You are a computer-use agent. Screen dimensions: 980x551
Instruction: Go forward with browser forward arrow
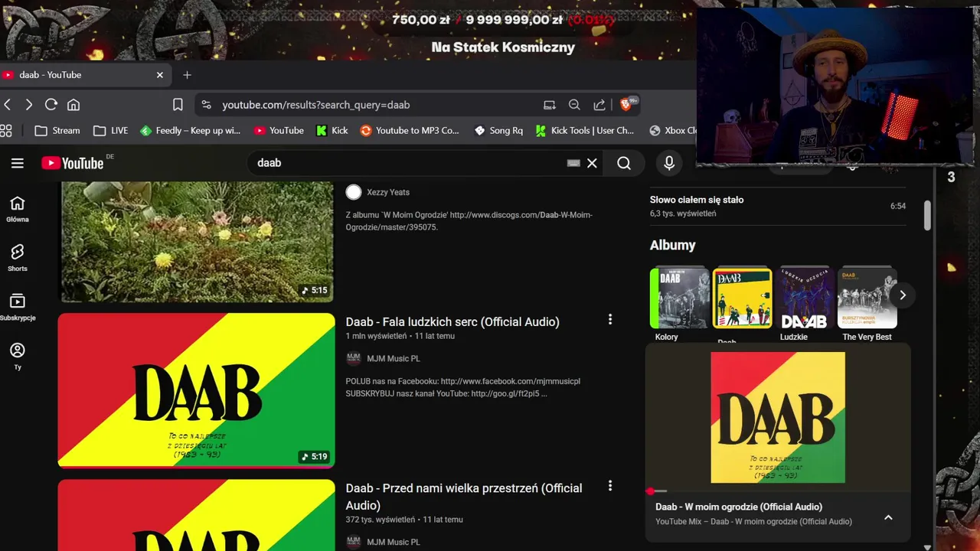(x=28, y=105)
